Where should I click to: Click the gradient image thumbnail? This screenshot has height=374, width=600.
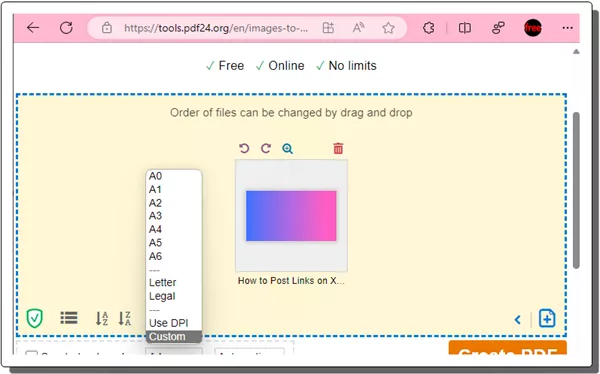coord(291,216)
